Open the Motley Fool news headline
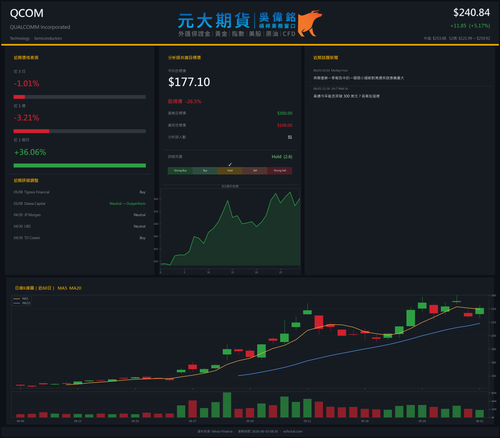 [358, 78]
